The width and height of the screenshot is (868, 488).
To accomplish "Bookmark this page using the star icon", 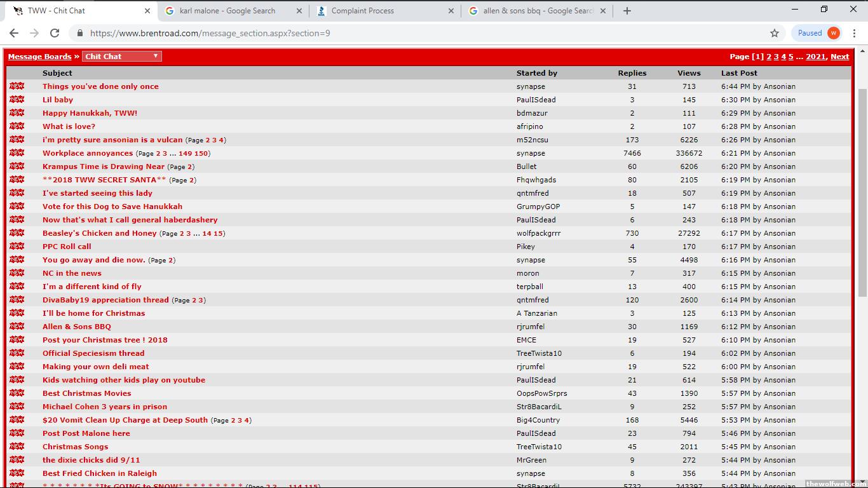I will click(x=774, y=33).
